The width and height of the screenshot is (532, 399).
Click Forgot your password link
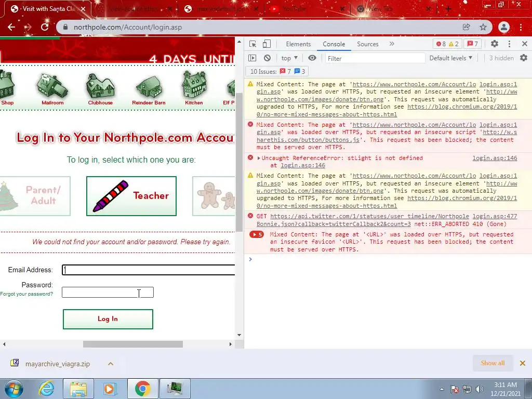click(x=26, y=294)
